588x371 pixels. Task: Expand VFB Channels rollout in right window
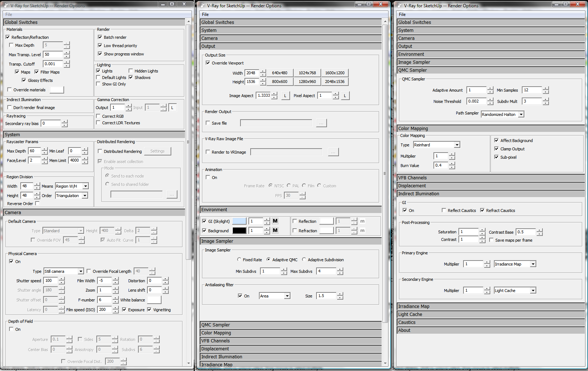pos(491,178)
